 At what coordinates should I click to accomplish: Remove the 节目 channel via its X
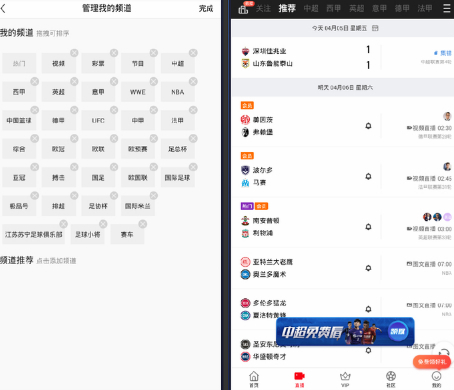pyautogui.click(x=154, y=53)
